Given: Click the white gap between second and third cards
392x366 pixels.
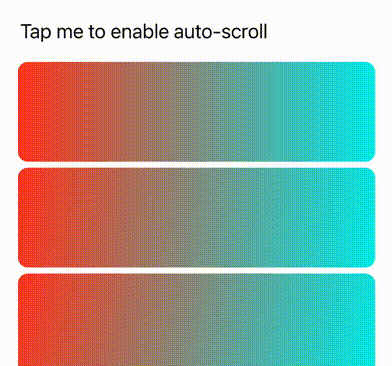Looking at the screenshot, I should click(197, 271).
